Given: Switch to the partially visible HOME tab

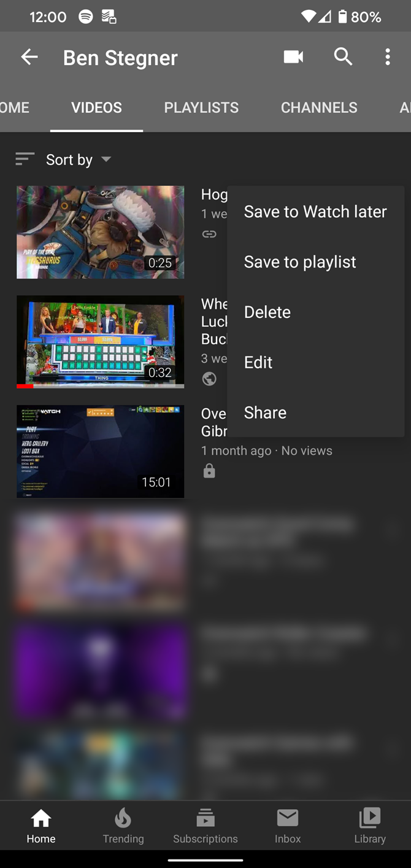Looking at the screenshot, I should 15,107.
